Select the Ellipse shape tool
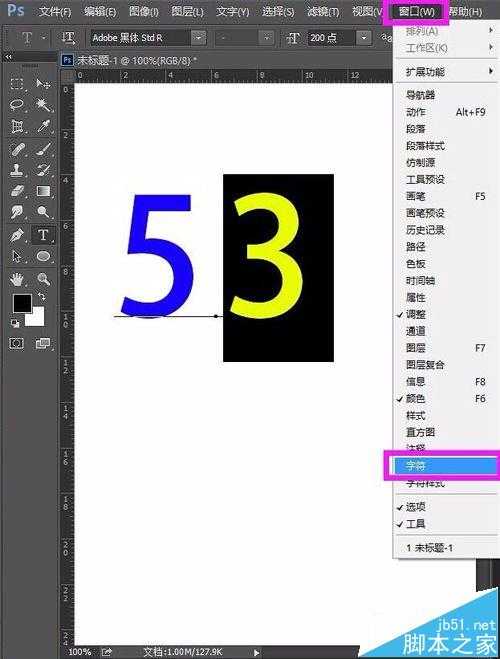 pyautogui.click(x=43, y=256)
